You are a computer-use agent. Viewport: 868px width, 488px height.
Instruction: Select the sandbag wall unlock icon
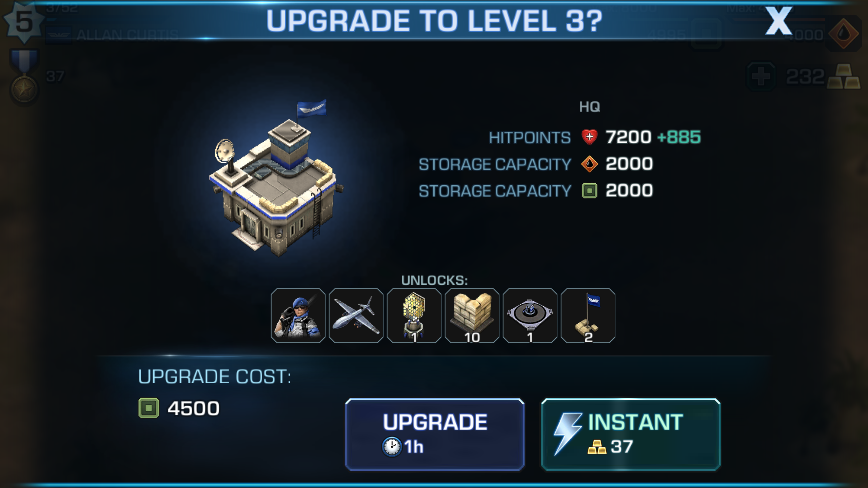coord(472,316)
